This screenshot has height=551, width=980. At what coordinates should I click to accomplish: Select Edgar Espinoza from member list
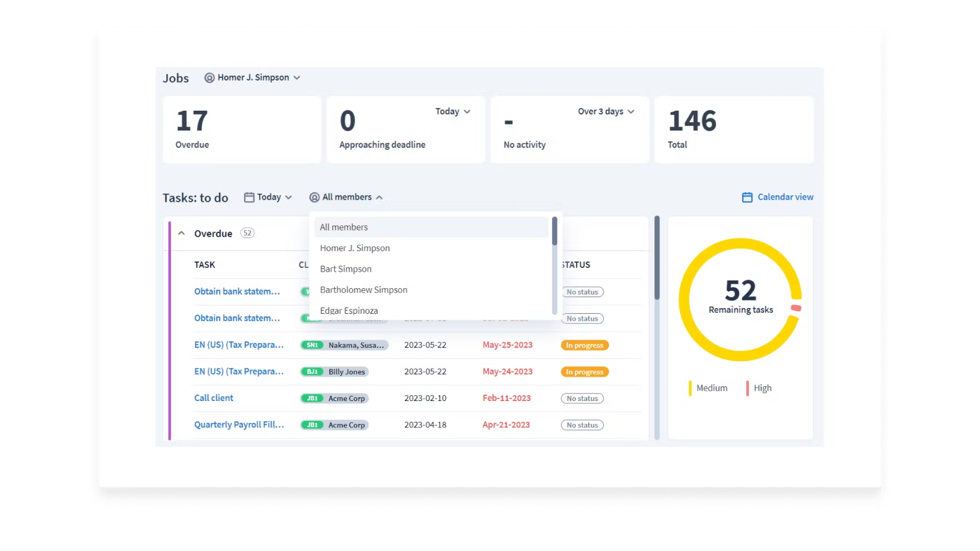(431, 311)
